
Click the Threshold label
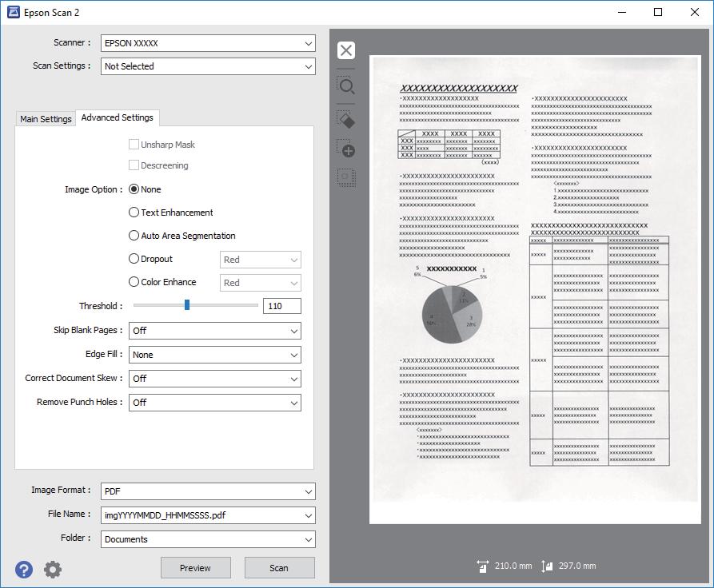click(101, 306)
